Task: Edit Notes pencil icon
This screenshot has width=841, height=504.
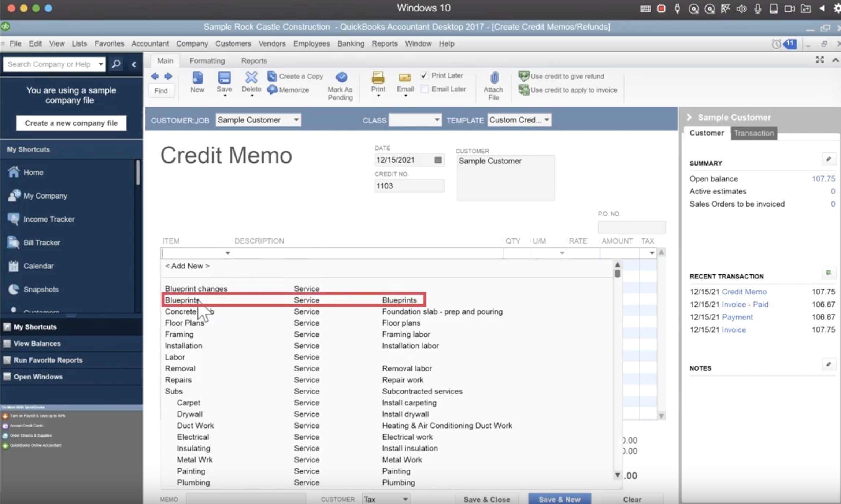Action: click(x=829, y=364)
